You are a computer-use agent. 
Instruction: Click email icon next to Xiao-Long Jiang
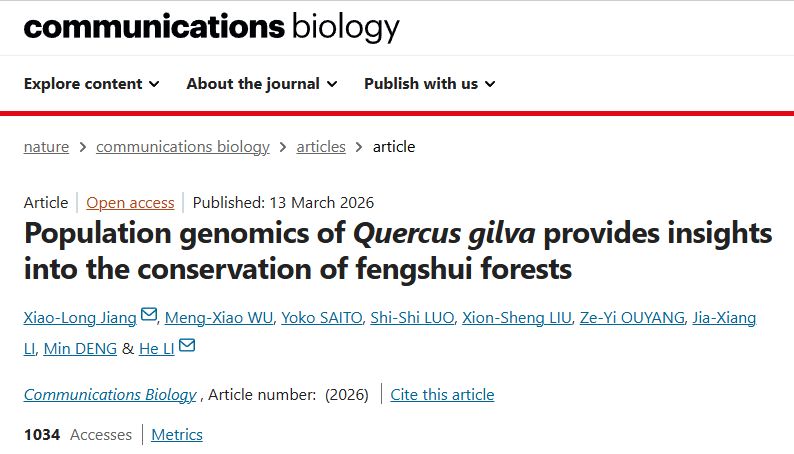149,316
